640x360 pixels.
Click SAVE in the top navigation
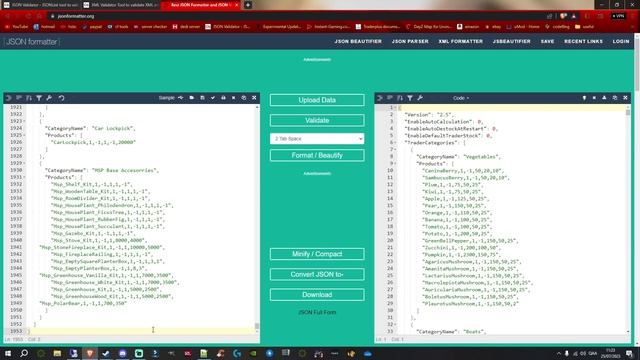coord(547,41)
